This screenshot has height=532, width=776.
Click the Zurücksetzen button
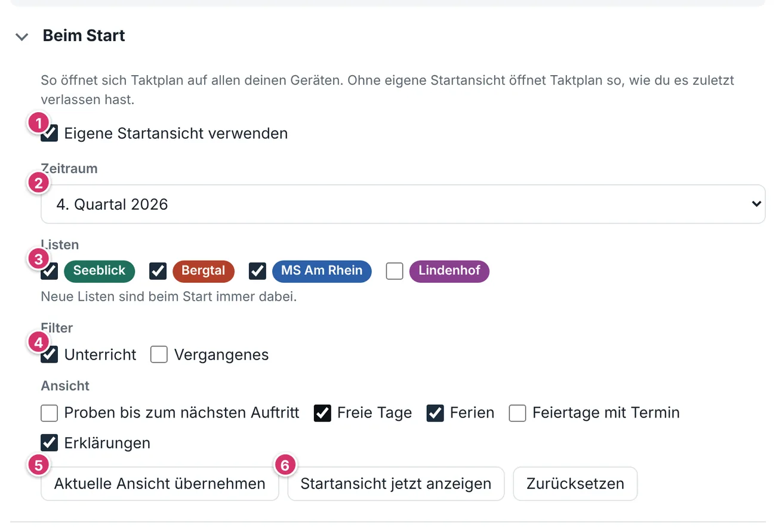(x=575, y=484)
